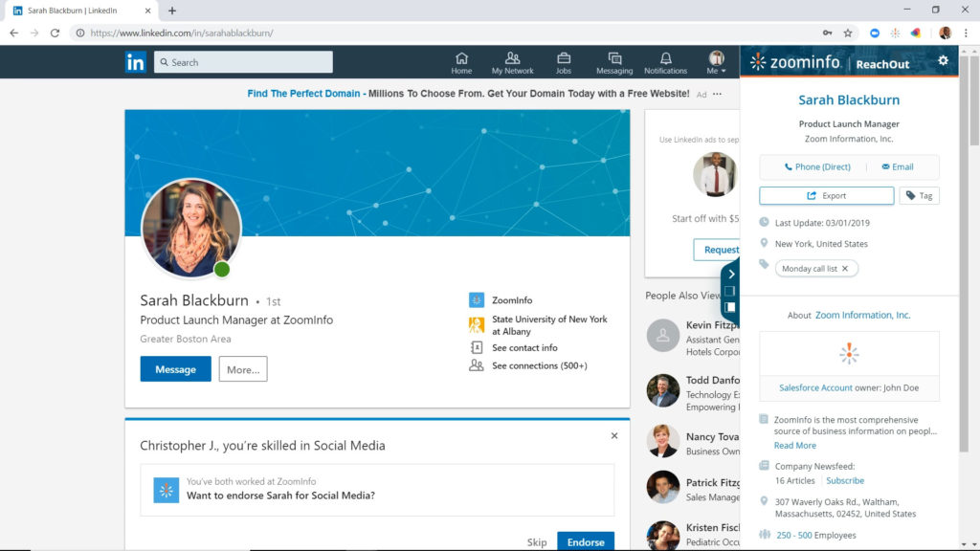View LinkedIn Notifications bell icon

click(665, 60)
